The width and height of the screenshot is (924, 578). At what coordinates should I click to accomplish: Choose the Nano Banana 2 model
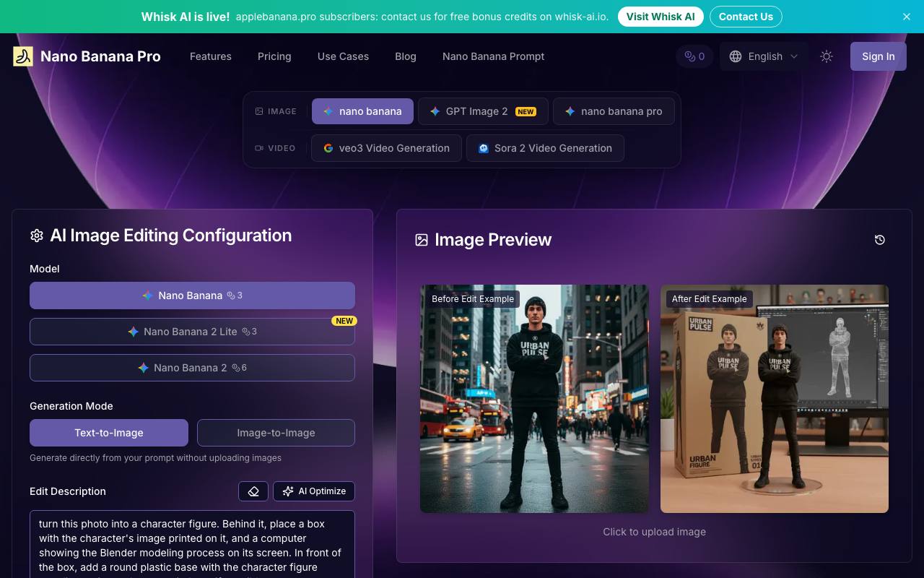coord(192,368)
